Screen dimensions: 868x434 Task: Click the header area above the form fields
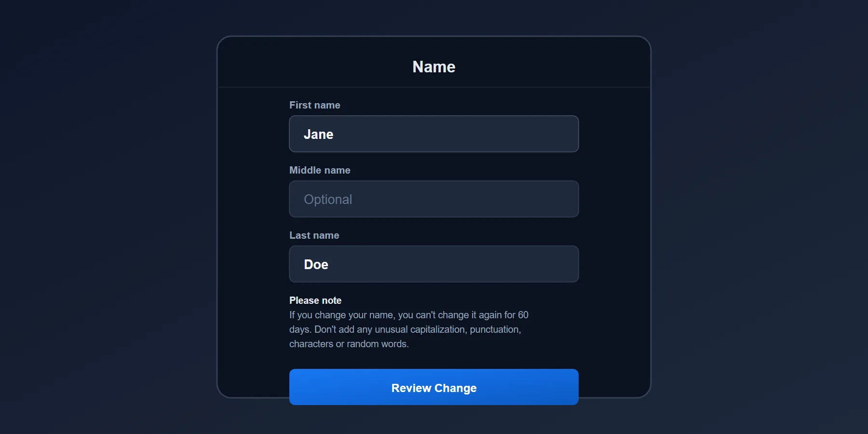pyautogui.click(x=433, y=67)
